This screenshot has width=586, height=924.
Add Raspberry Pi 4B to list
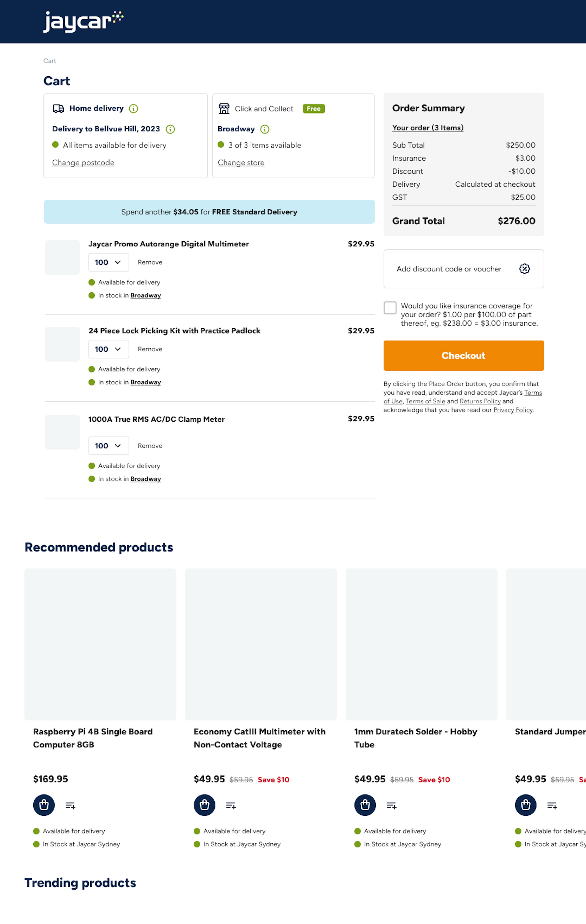pyautogui.click(x=70, y=805)
